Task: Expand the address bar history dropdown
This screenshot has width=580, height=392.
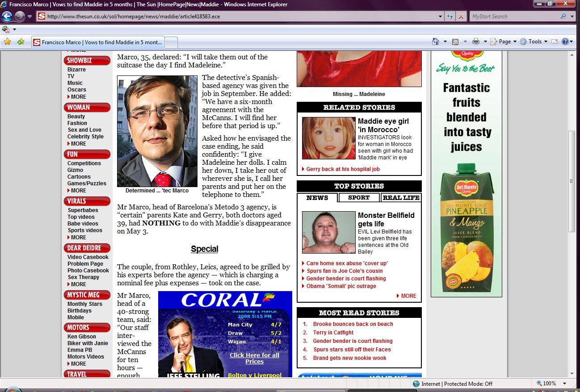Action: pyautogui.click(x=441, y=17)
